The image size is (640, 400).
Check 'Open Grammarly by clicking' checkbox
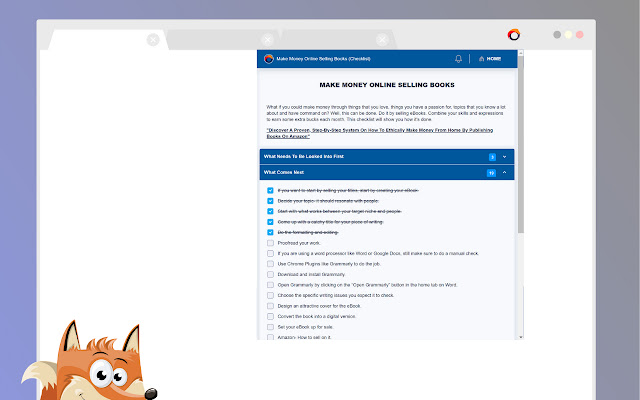pos(270,285)
